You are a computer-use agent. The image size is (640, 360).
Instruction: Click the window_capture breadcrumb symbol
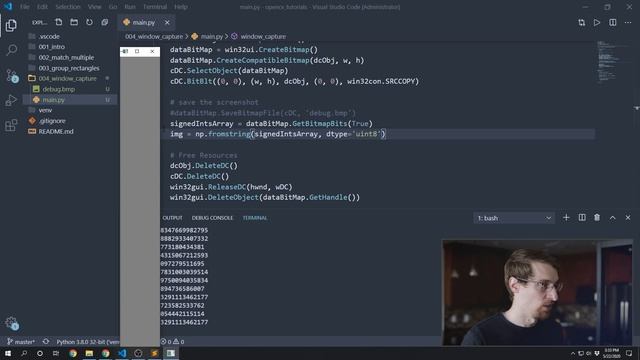point(259,36)
